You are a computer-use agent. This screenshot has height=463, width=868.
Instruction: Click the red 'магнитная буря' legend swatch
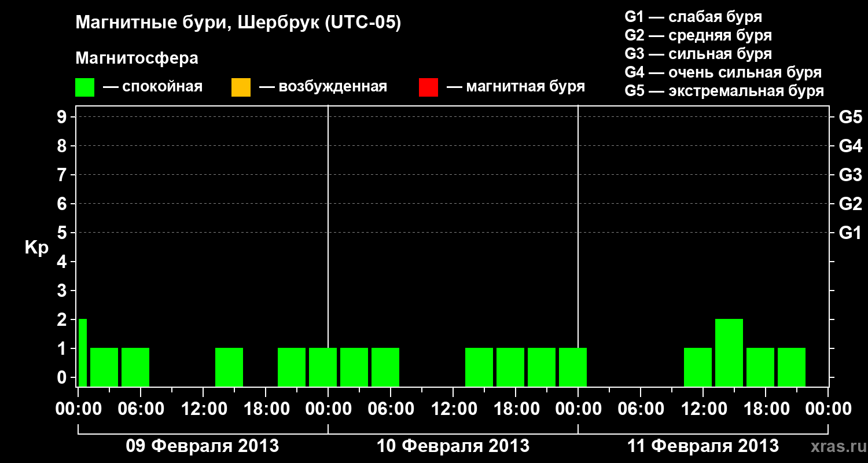click(x=428, y=87)
